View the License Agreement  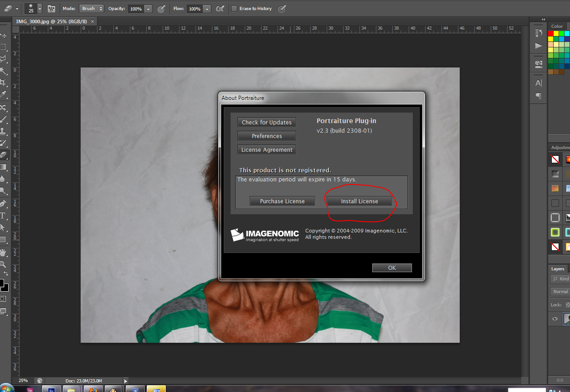point(267,150)
